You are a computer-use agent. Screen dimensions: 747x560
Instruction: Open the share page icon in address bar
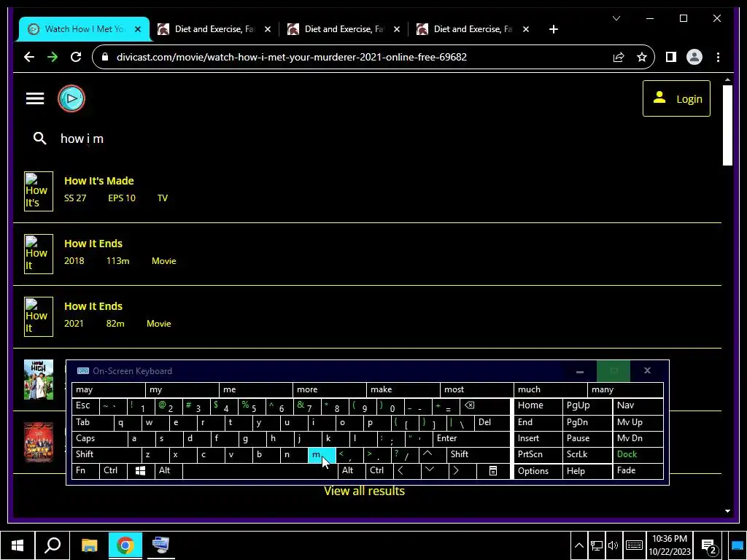tap(619, 57)
